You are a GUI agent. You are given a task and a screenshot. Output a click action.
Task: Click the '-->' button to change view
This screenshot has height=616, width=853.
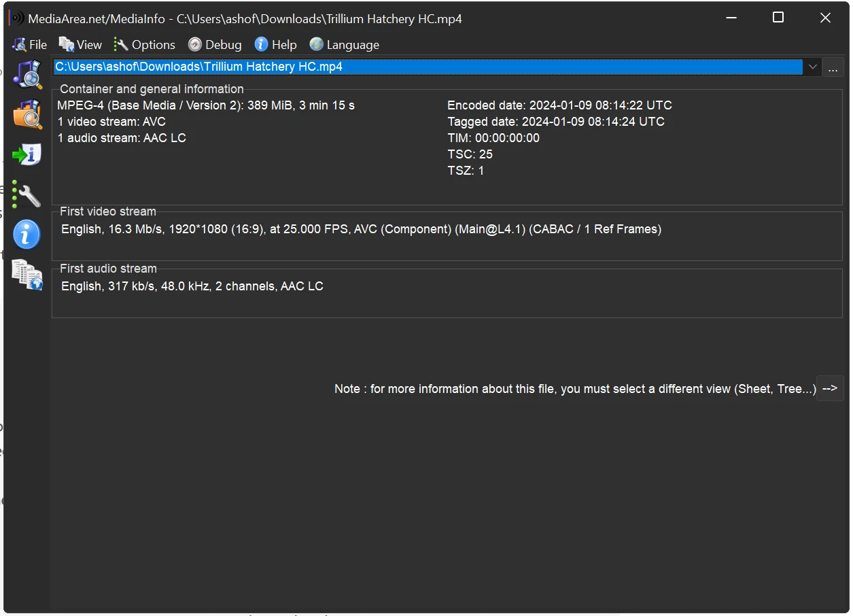(x=830, y=388)
